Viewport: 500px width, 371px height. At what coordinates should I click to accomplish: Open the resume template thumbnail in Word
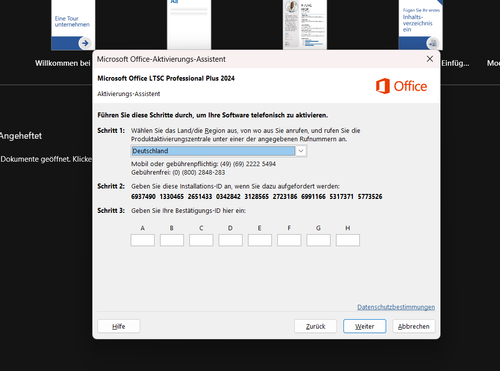point(305,24)
